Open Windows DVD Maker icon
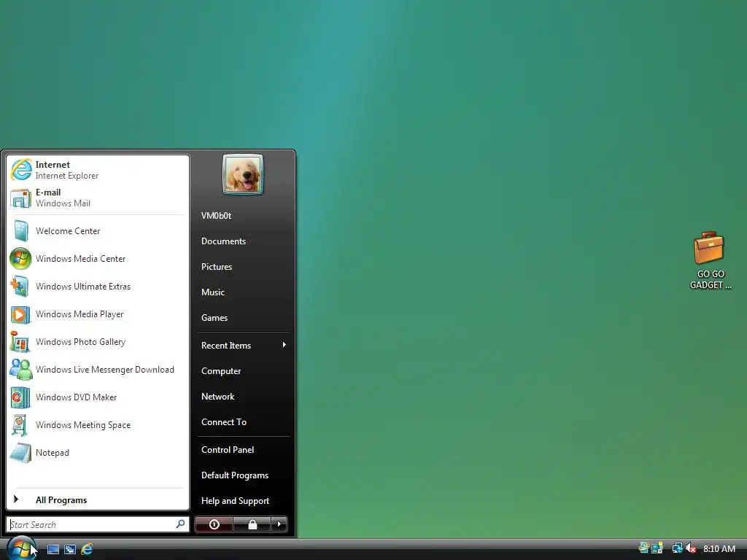 tap(21, 397)
